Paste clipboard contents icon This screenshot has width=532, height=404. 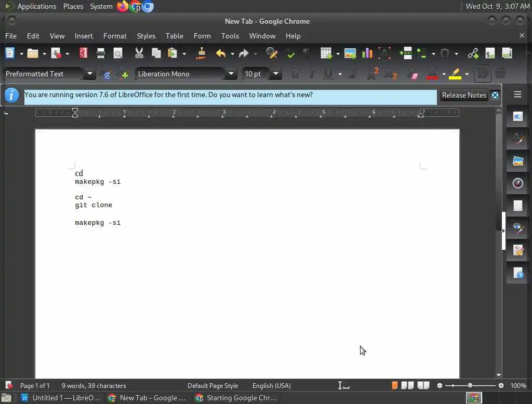(x=172, y=53)
